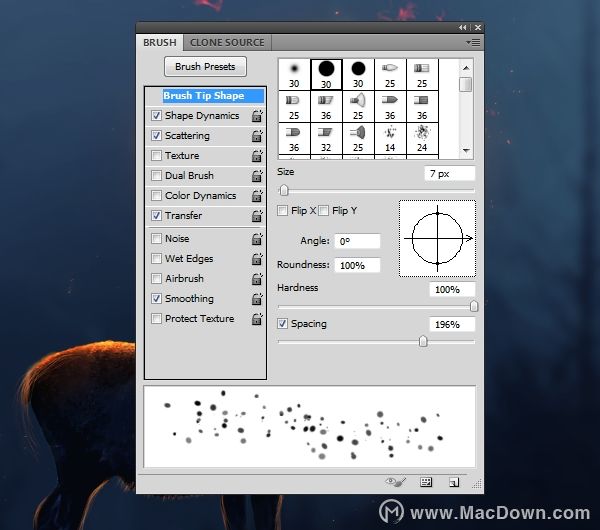
Task: Enable the Dual Brush checkbox
Action: tap(156, 175)
